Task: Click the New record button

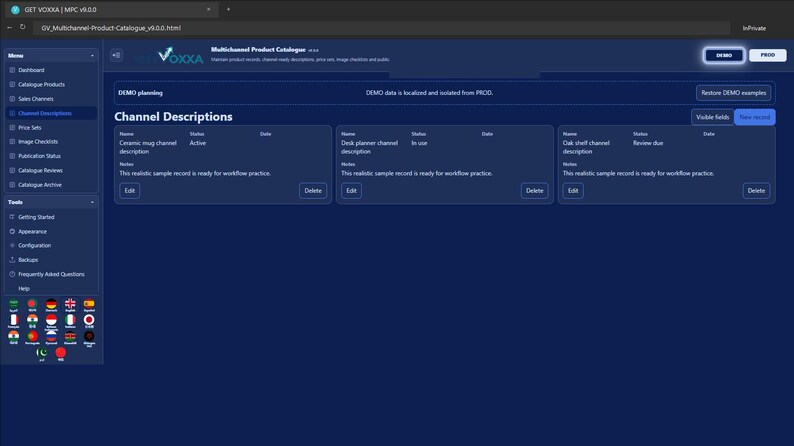Action: (x=755, y=117)
